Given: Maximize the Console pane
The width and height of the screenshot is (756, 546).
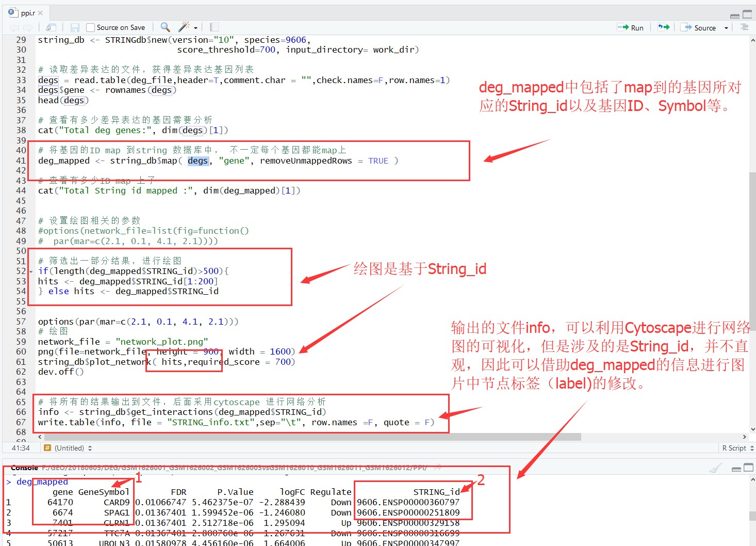Looking at the screenshot, I should (748, 468).
